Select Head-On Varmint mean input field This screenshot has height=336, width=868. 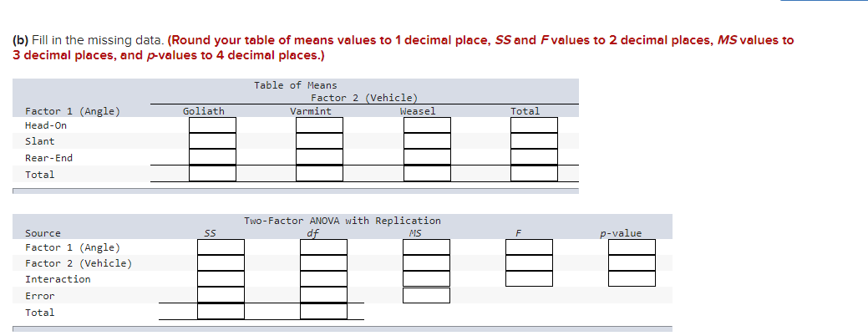(319, 125)
